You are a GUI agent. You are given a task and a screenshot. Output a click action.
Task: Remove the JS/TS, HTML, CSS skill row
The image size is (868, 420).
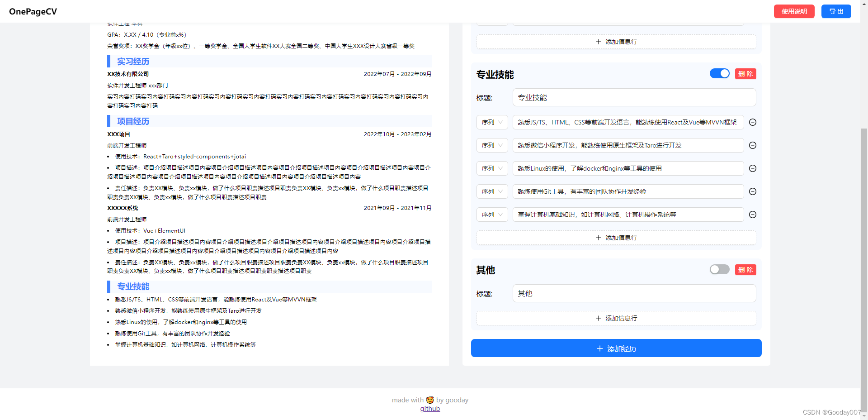click(753, 122)
